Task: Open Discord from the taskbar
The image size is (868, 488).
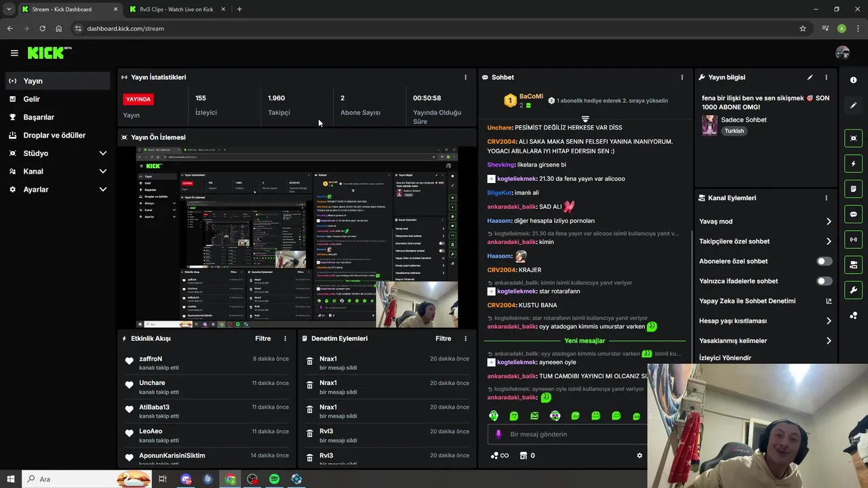Action: click(186, 479)
